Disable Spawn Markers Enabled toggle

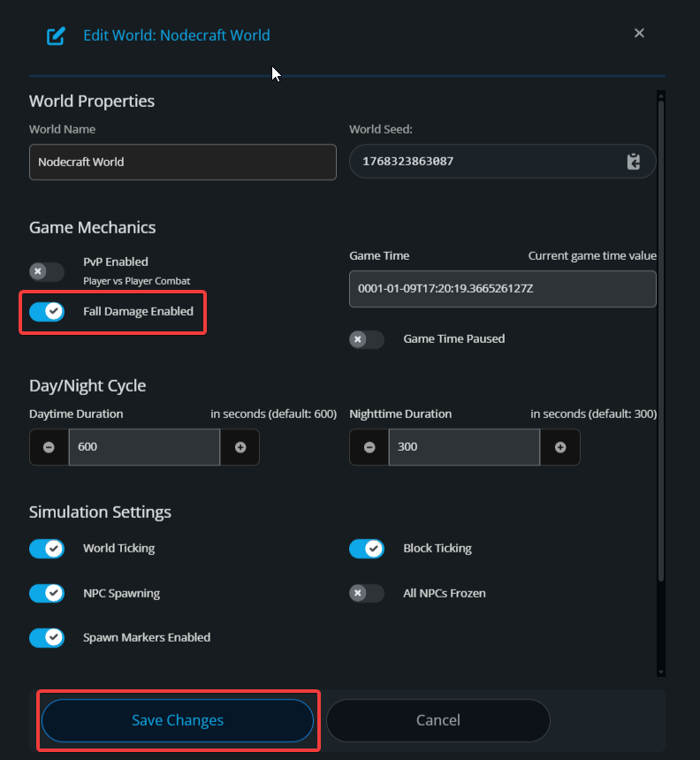[x=47, y=637]
